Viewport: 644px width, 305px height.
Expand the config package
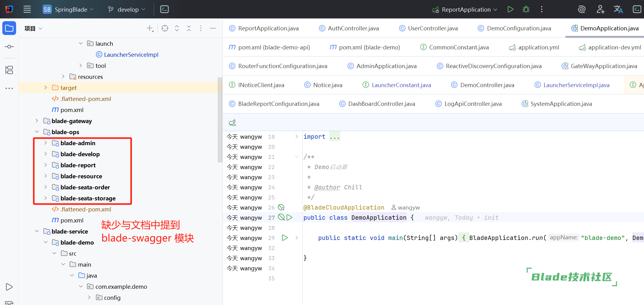click(x=89, y=298)
